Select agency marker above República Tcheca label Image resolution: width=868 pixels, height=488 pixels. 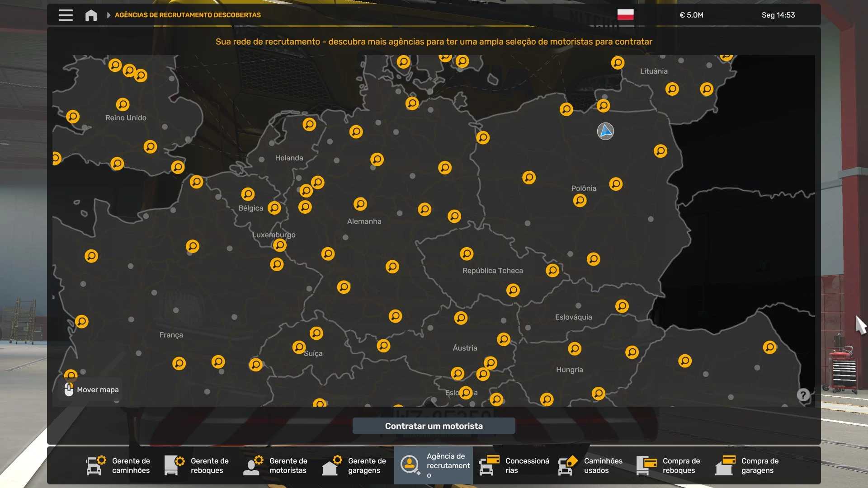pyautogui.click(x=467, y=253)
